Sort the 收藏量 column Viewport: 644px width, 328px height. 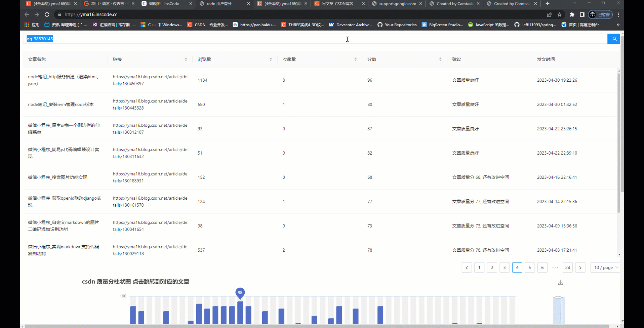(356, 59)
